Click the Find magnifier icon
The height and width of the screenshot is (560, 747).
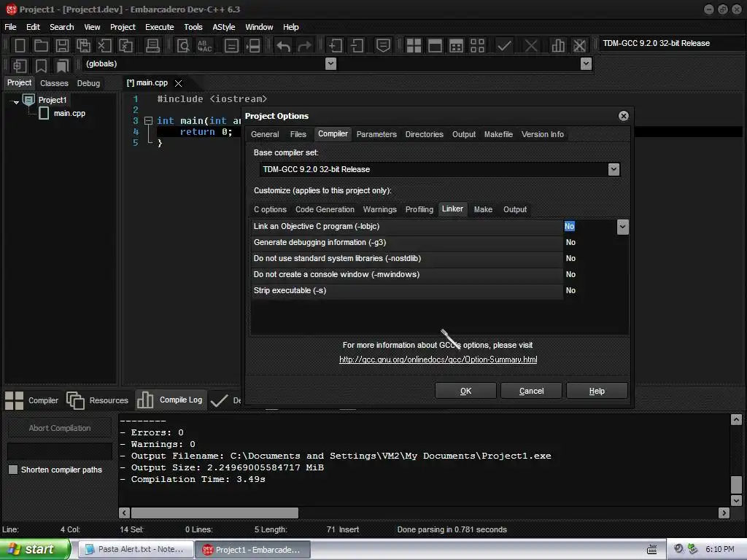pyautogui.click(x=183, y=46)
